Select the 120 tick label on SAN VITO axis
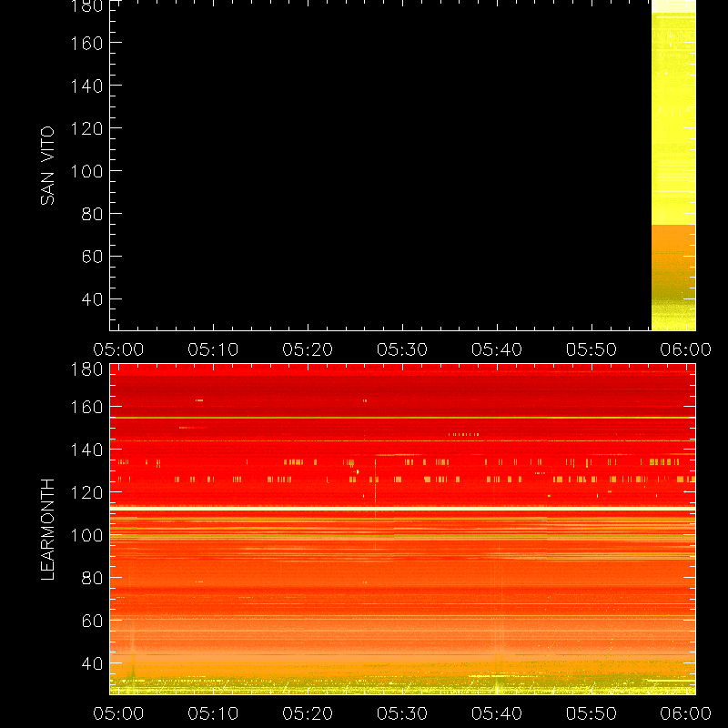 [86, 128]
